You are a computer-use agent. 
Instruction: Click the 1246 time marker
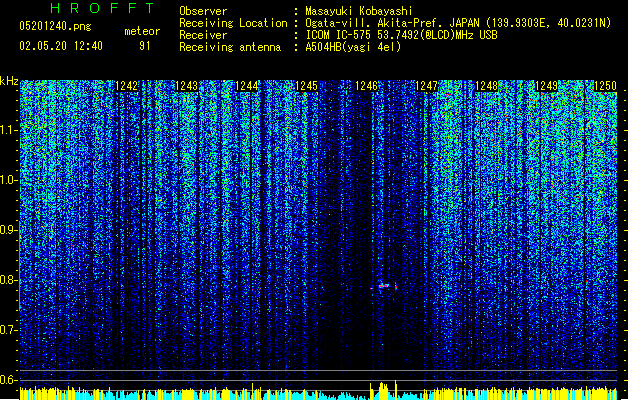tap(366, 86)
